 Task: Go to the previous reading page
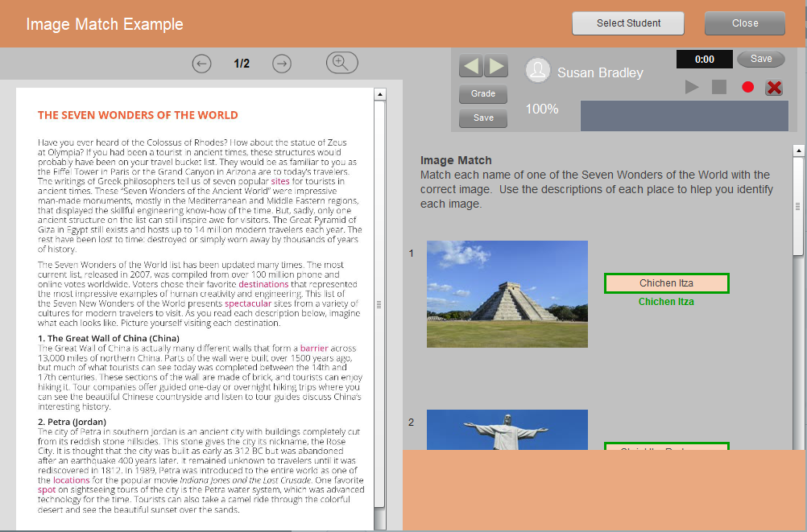[201, 64]
